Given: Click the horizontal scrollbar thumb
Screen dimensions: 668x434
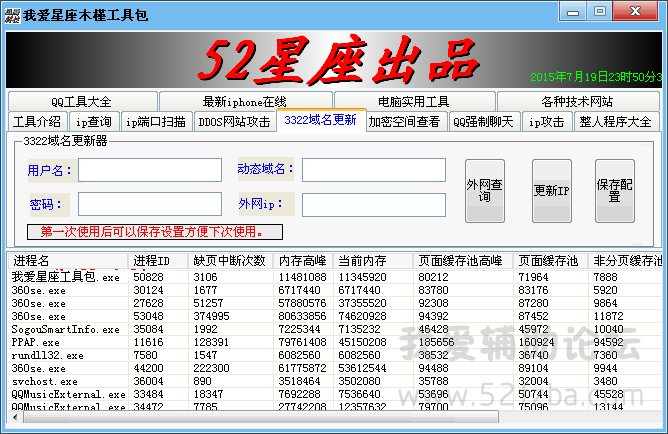Looking at the screenshot, I should coord(261,417).
